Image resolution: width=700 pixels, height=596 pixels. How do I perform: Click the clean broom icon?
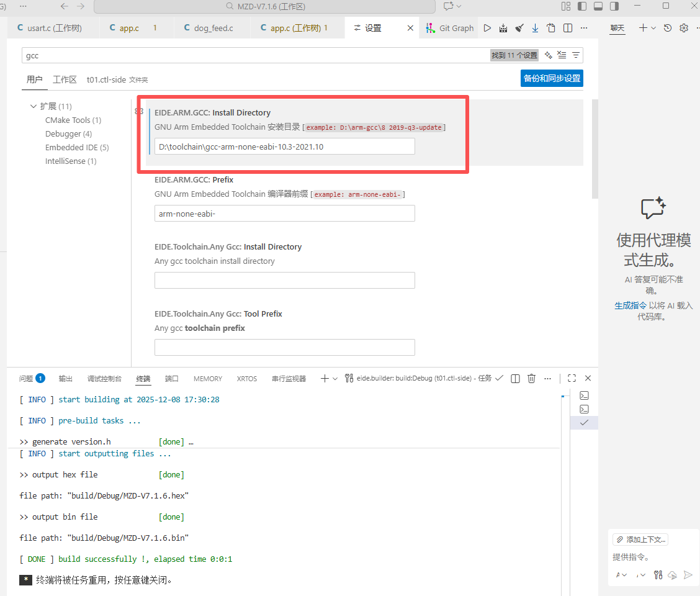pyautogui.click(x=519, y=28)
